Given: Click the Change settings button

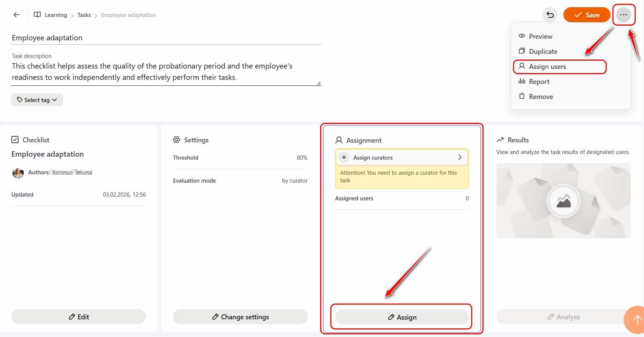Looking at the screenshot, I should (240, 317).
